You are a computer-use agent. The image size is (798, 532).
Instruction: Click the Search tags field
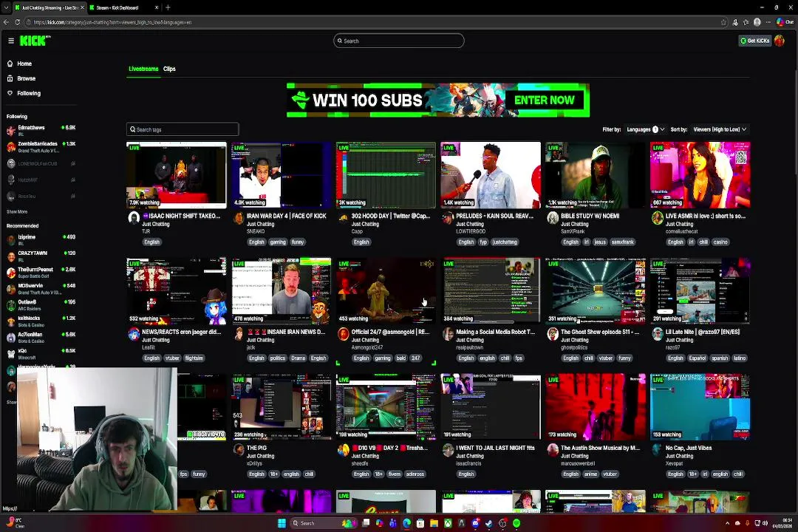[183, 129]
